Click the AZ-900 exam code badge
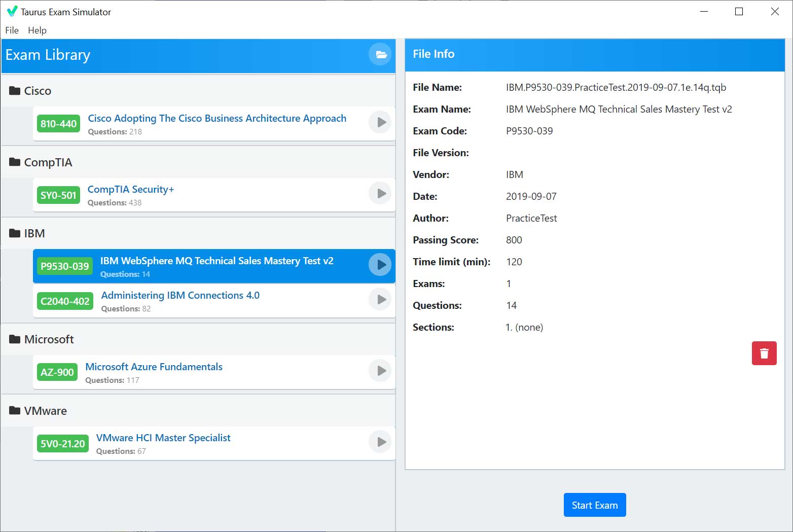Viewport: 793px width, 532px height. click(x=57, y=372)
